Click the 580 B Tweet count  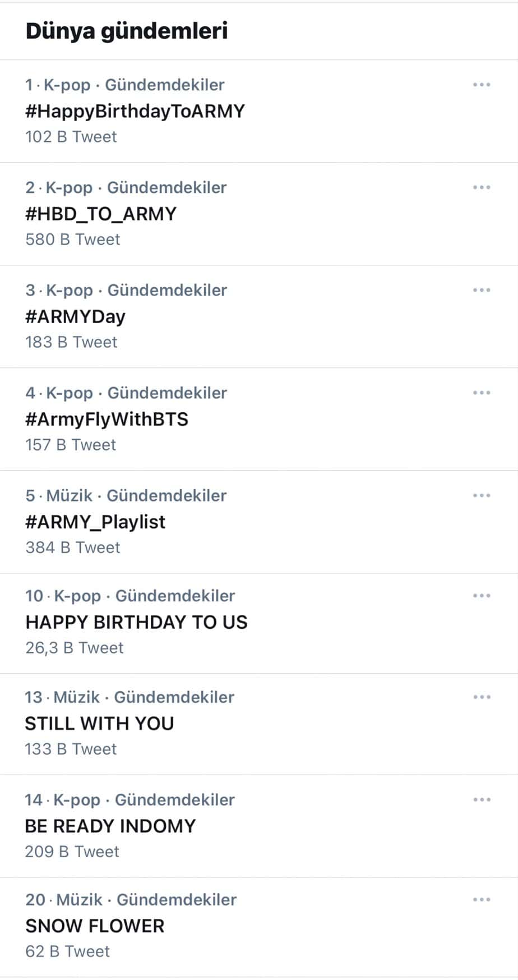(73, 240)
